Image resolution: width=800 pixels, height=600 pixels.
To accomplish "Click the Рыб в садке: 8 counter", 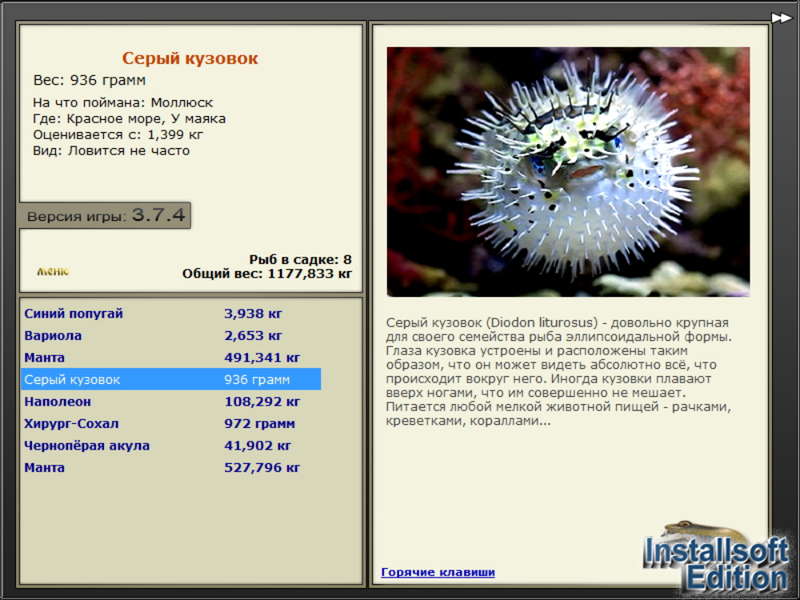I will (x=300, y=260).
